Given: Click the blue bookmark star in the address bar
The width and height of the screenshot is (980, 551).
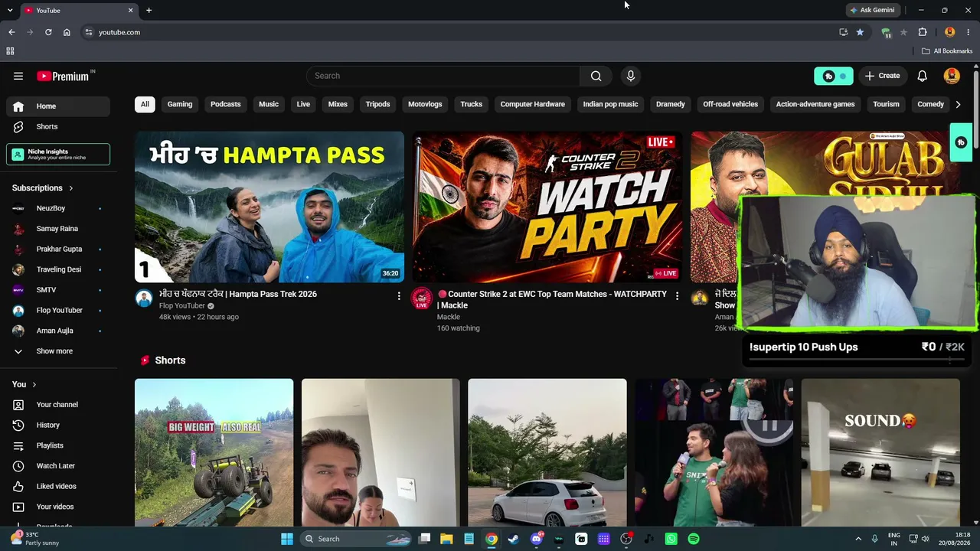Looking at the screenshot, I should (x=860, y=32).
